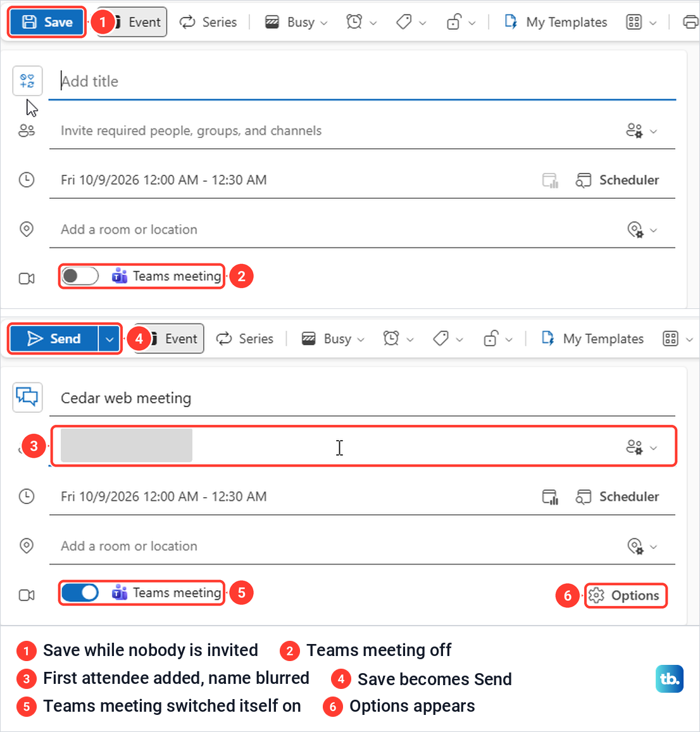Open Scheduler in top panel
Viewport: 700px width, 732px height.
617,180
